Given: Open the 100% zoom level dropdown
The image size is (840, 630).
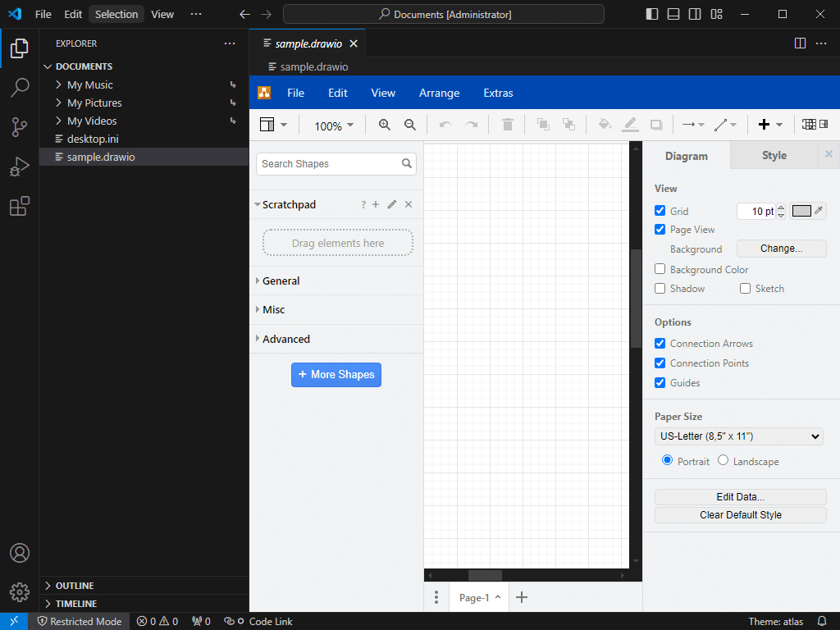Looking at the screenshot, I should (x=335, y=126).
